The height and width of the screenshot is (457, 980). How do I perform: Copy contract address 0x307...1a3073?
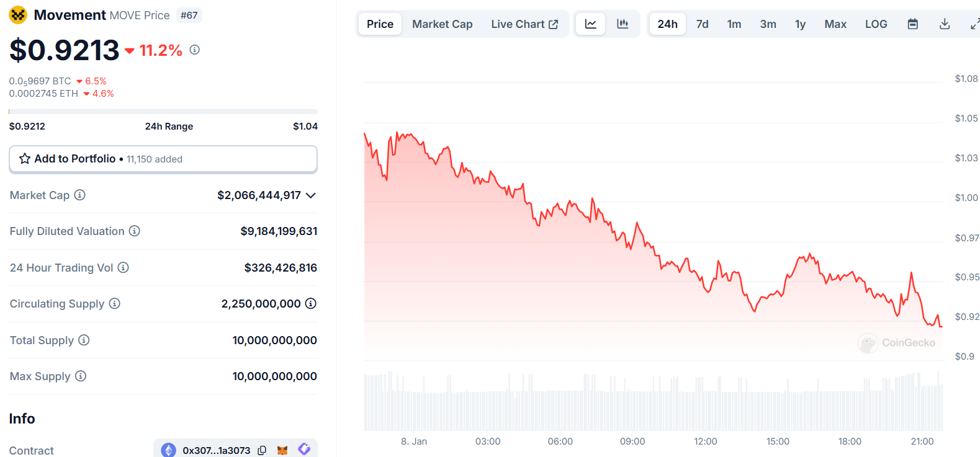(262, 450)
